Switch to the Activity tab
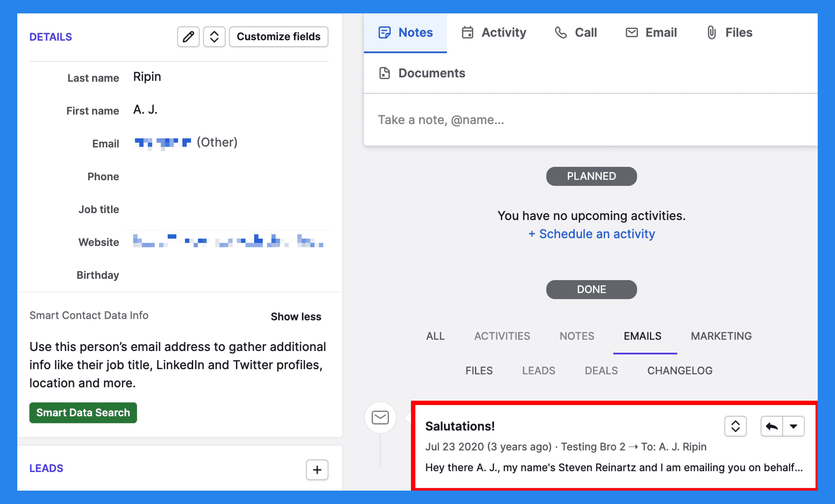 pyautogui.click(x=494, y=33)
